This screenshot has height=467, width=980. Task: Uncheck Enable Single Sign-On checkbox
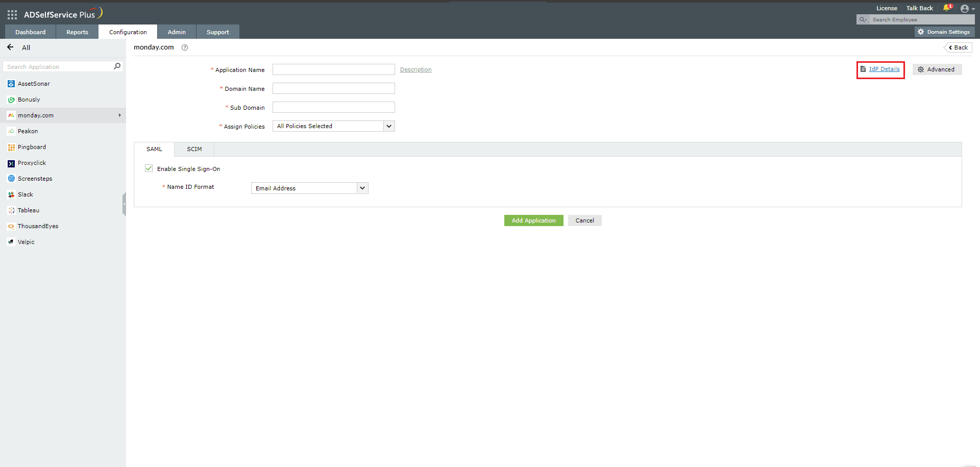(x=149, y=168)
